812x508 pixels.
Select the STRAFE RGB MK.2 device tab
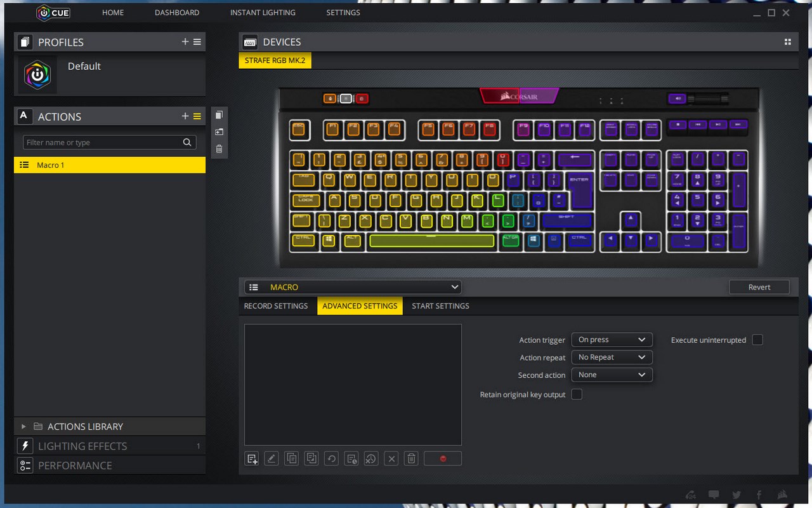tap(275, 61)
